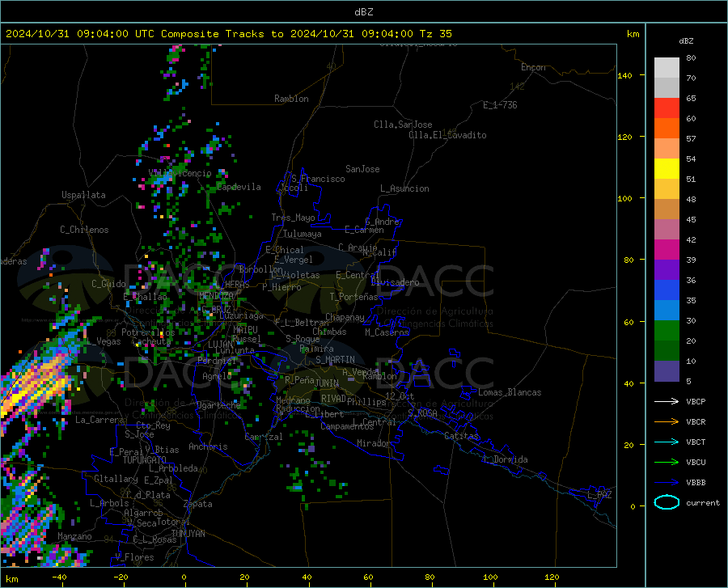
Task: Click the L_Dormida map label
Action: tap(505, 459)
